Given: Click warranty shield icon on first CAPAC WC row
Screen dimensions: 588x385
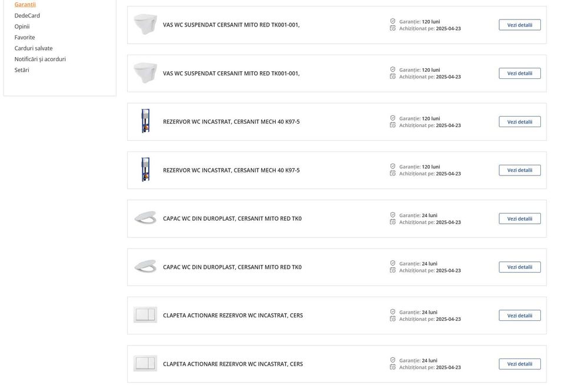Looking at the screenshot, I should [393, 215].
